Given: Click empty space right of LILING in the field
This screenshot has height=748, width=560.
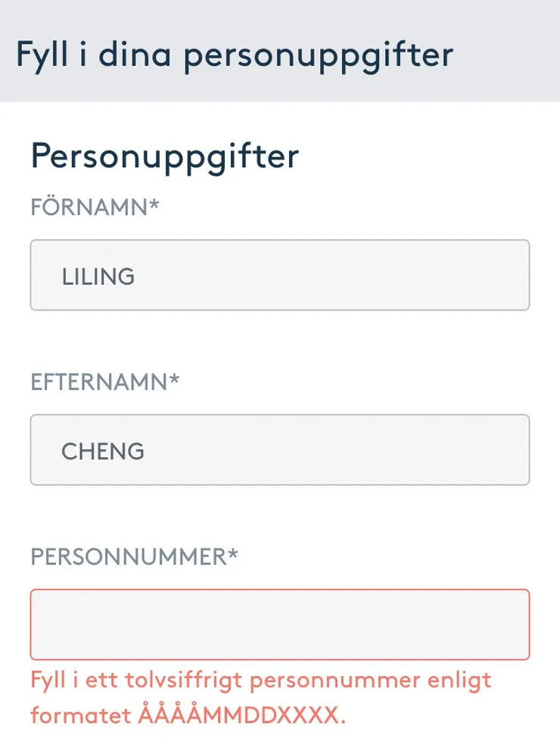Looking at the screenshot, I should [341, 276].
